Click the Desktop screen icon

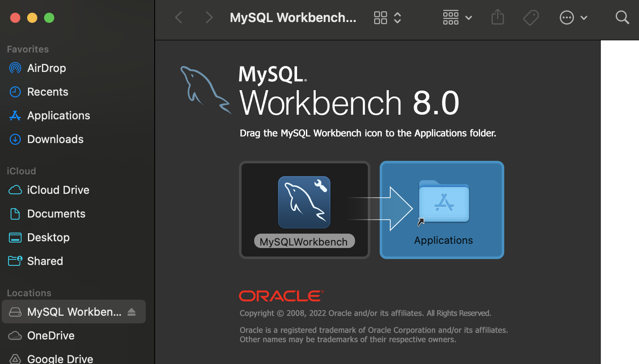tap(15, 237)
